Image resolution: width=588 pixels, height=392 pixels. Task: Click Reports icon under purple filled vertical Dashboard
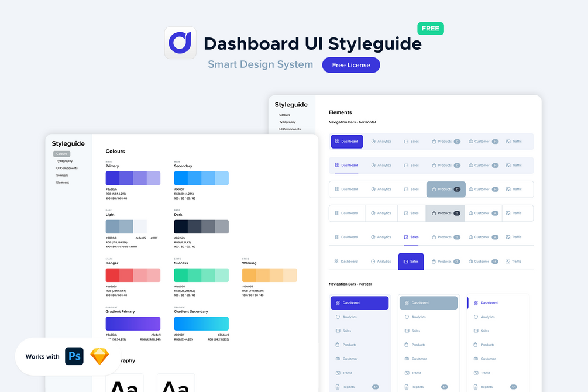coord(338,387)
